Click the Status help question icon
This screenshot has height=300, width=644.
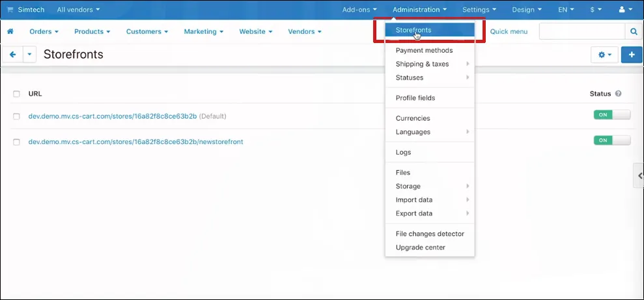tap(618, 94)
